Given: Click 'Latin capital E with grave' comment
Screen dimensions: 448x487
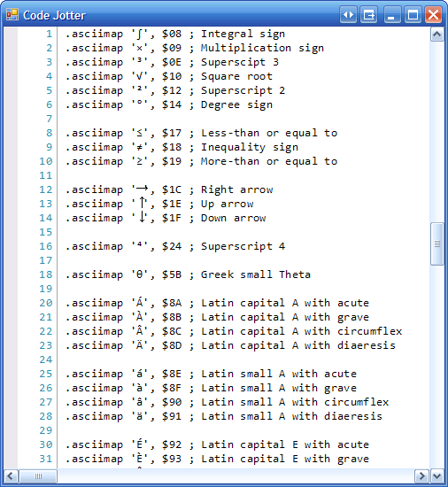Looking at the screenshot, I should 285,459.
